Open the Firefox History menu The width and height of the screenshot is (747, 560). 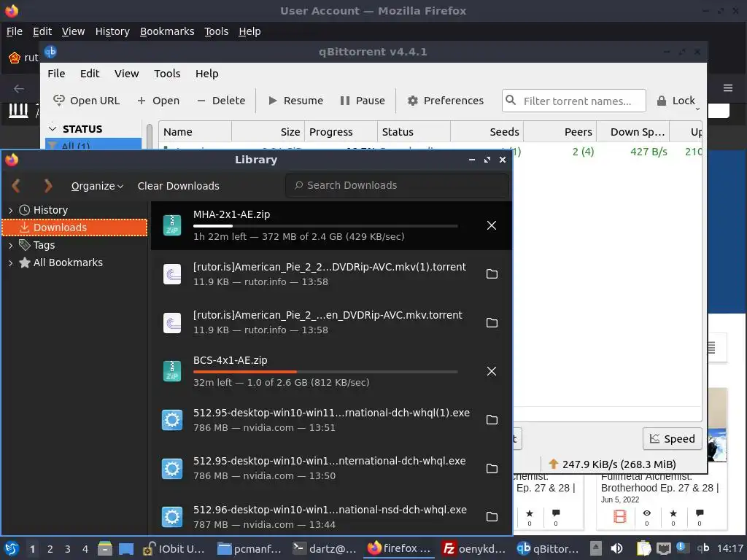[x=112, y=31]
